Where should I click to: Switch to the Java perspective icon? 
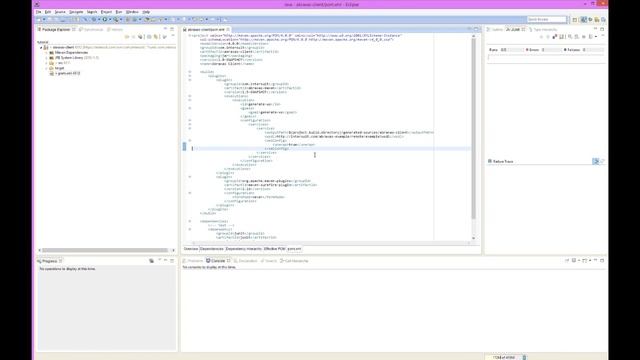pos(584,20)
